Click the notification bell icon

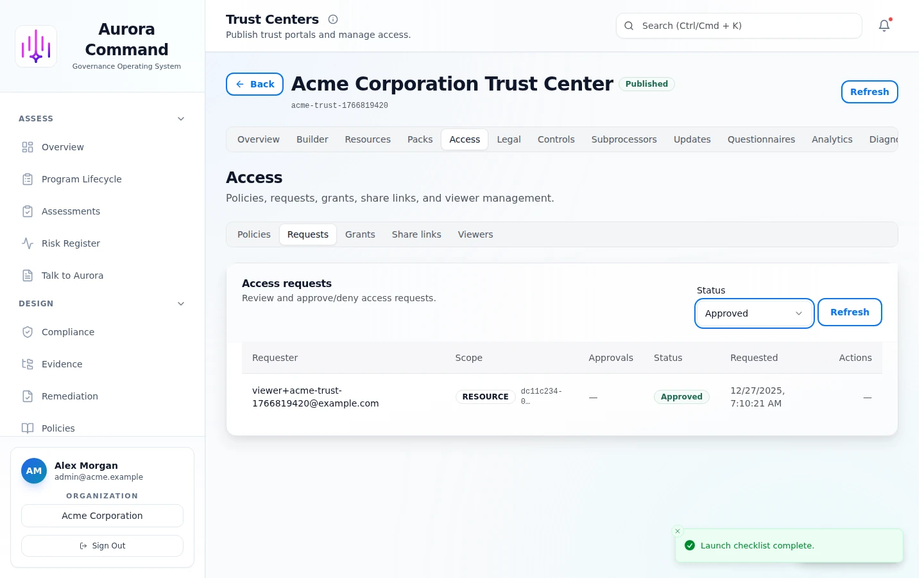(x=884, y=26)
